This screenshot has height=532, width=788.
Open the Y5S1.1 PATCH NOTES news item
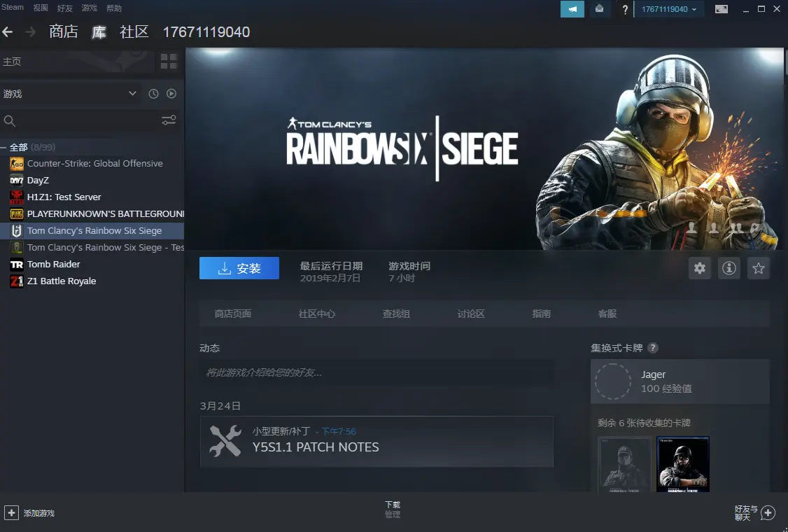tap(377, 442)
